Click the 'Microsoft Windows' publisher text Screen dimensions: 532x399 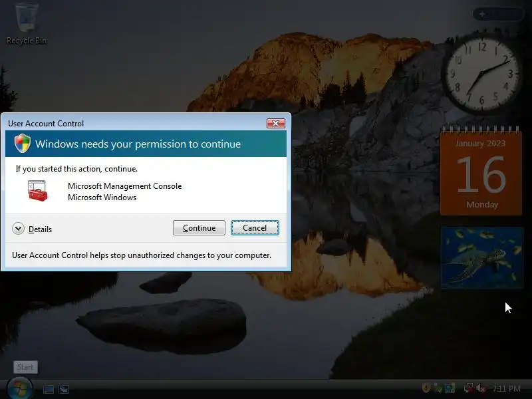point(102,198)
